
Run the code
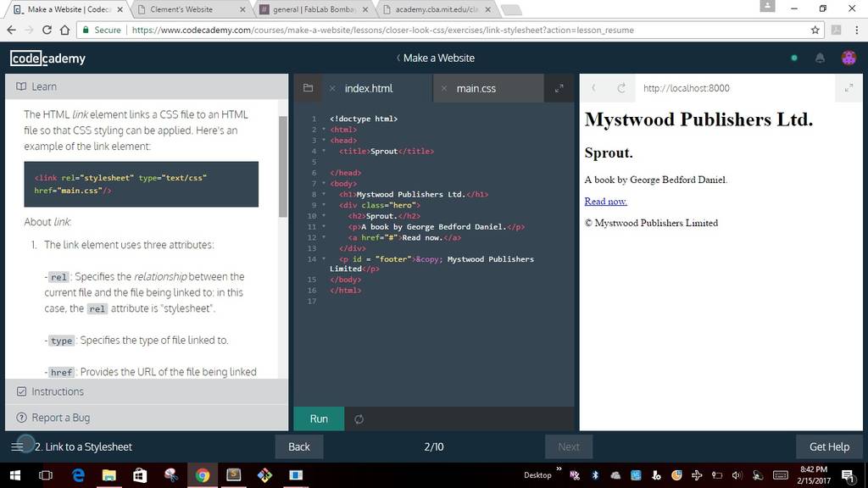(319, 419)
